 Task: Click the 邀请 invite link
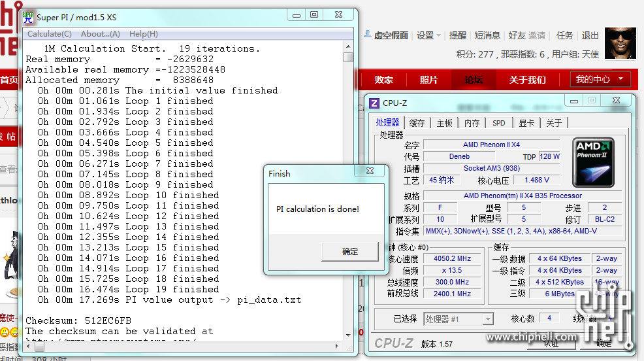pyautogui.click(x=537, y=35)
